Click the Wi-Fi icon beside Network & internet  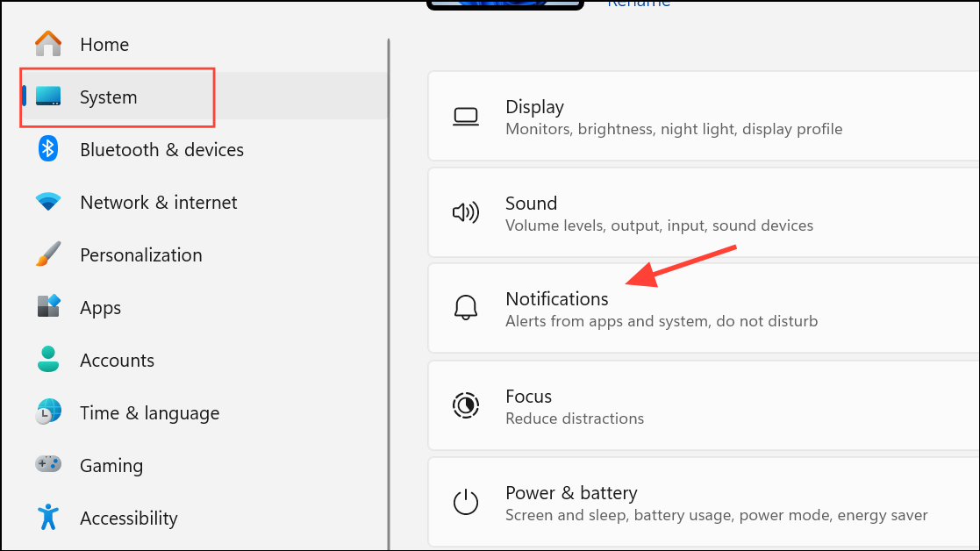point(48,203)
